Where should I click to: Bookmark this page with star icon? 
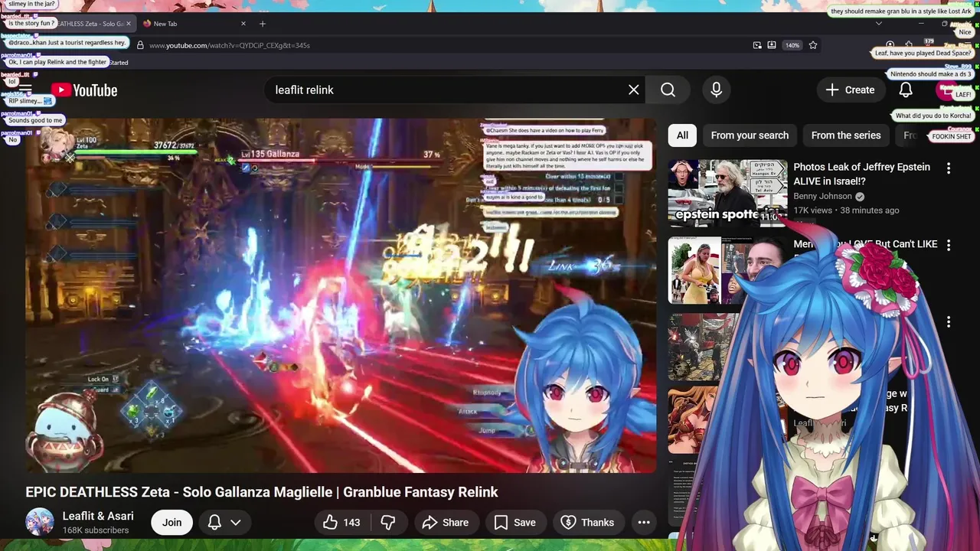[813, 45]
